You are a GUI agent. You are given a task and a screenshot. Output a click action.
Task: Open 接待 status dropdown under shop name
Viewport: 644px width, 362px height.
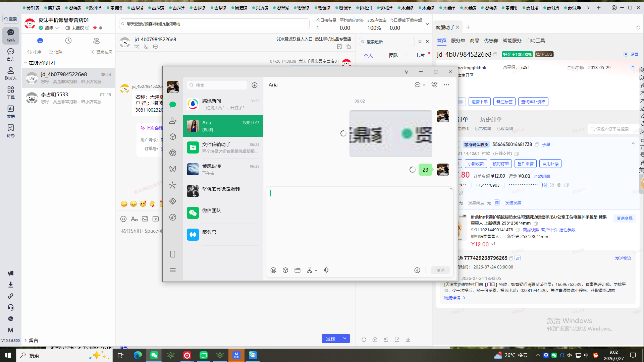[57, 28]
